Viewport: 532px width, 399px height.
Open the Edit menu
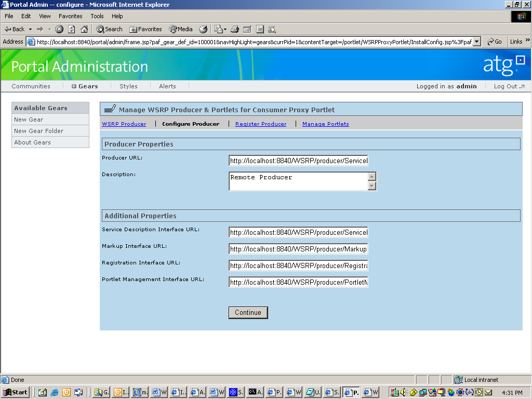26,16
